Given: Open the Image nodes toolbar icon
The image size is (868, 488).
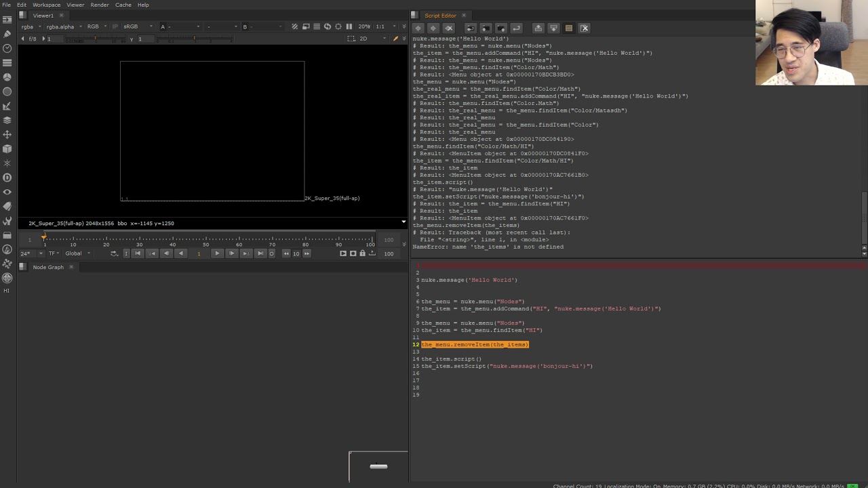Looking at the screenshot, I should [7, 20].
